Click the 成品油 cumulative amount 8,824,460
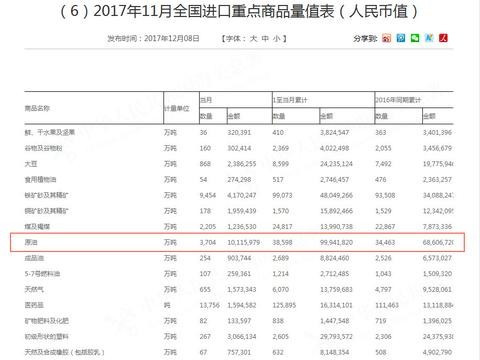 pyautogui.click(x=335, y=258)
